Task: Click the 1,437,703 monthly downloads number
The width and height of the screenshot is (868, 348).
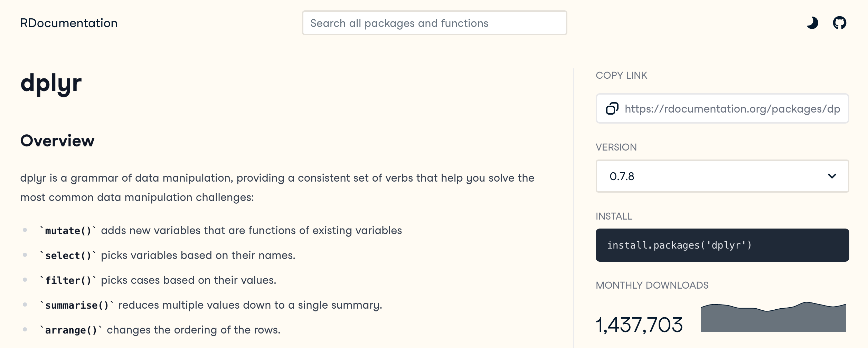Action: click(639, 325)
